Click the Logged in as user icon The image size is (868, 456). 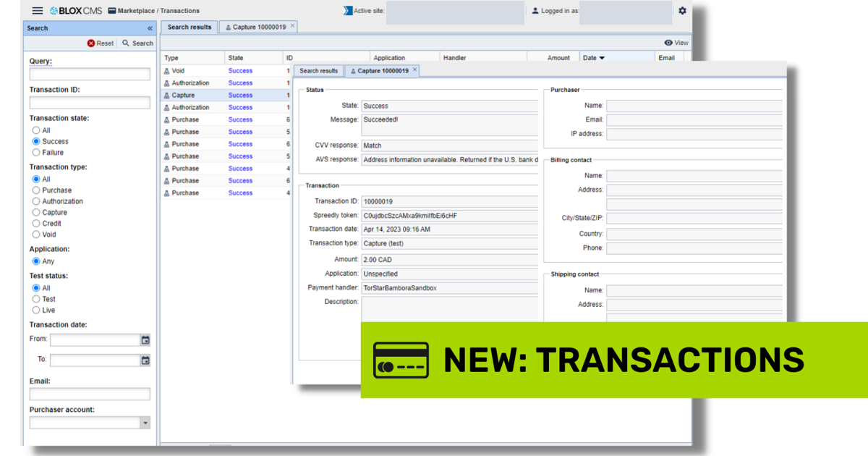[x=535, y=11]
